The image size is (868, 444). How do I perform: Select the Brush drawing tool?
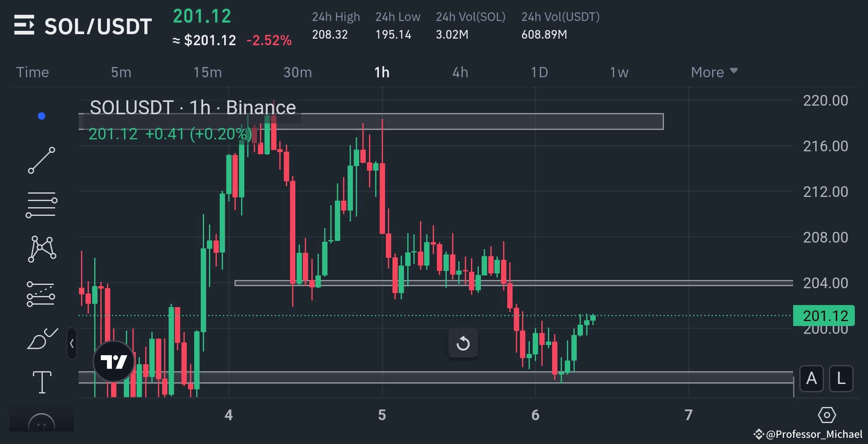[42, 338]
